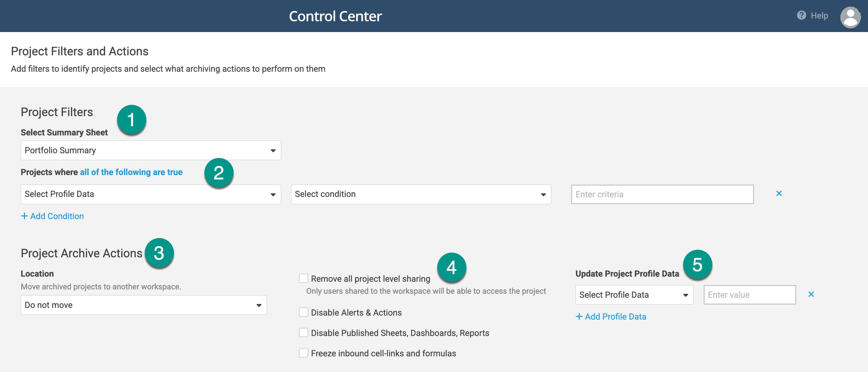Click the Help question mark icon
The image size is (868, 372).
pyautogui.click(x=801, y=15)
